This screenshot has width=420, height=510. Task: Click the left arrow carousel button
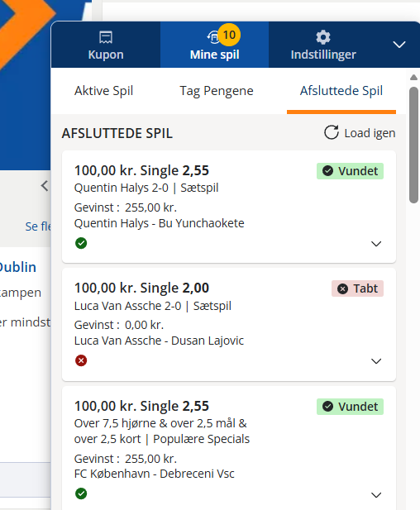point(45,186)
